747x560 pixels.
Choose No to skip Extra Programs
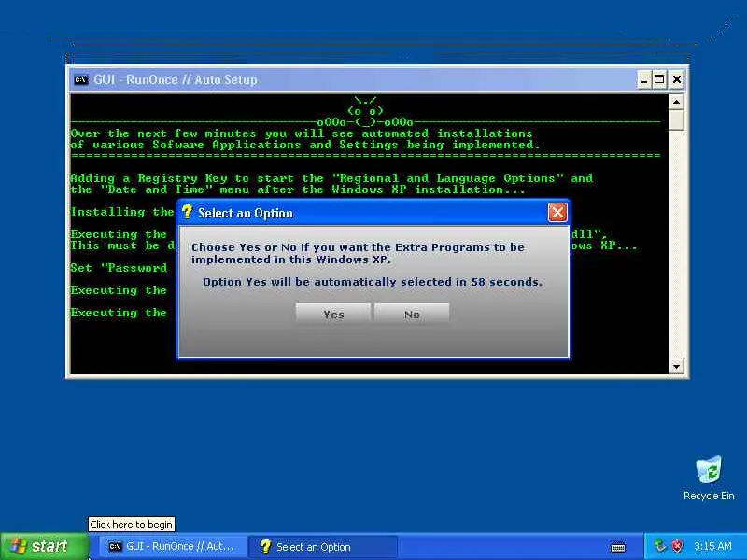tap(412, 315)
